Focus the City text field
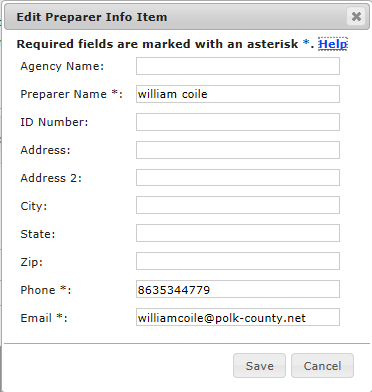This screenshot has width=372, height=392. [238, 205]
